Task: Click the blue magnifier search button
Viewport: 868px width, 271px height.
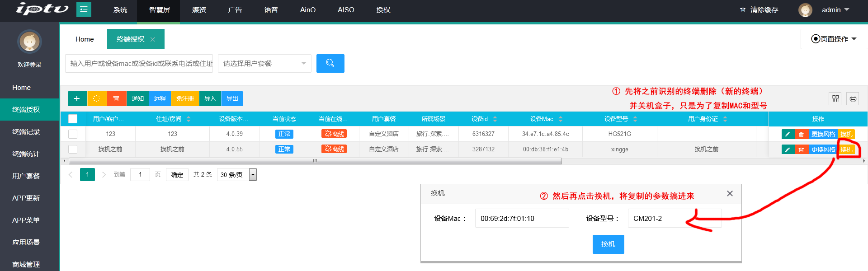Action: coord(330,63)
